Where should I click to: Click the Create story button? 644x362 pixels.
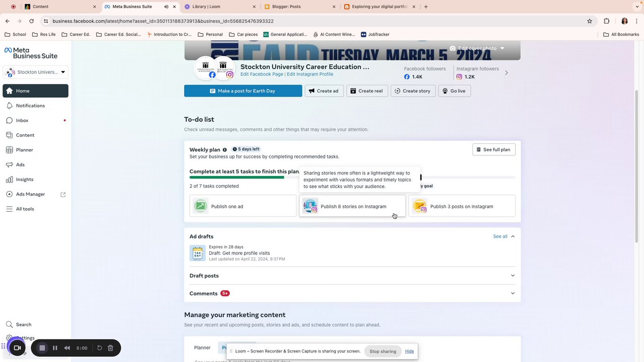[x=413, y=91]
